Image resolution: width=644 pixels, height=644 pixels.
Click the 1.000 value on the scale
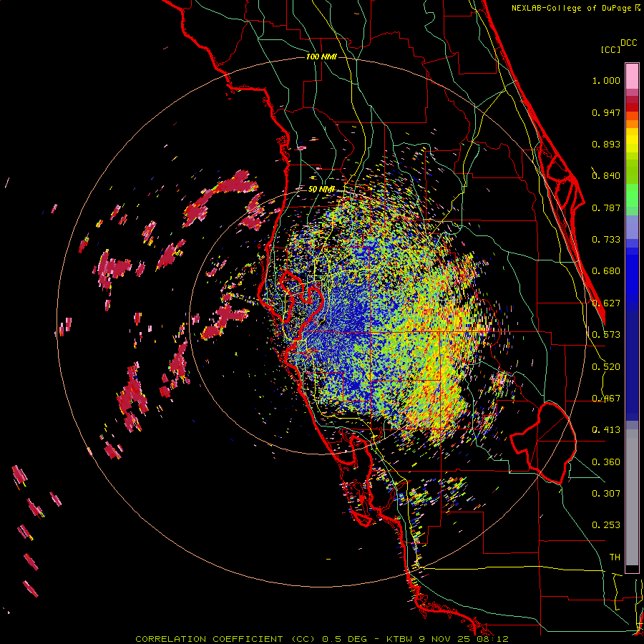606,80
